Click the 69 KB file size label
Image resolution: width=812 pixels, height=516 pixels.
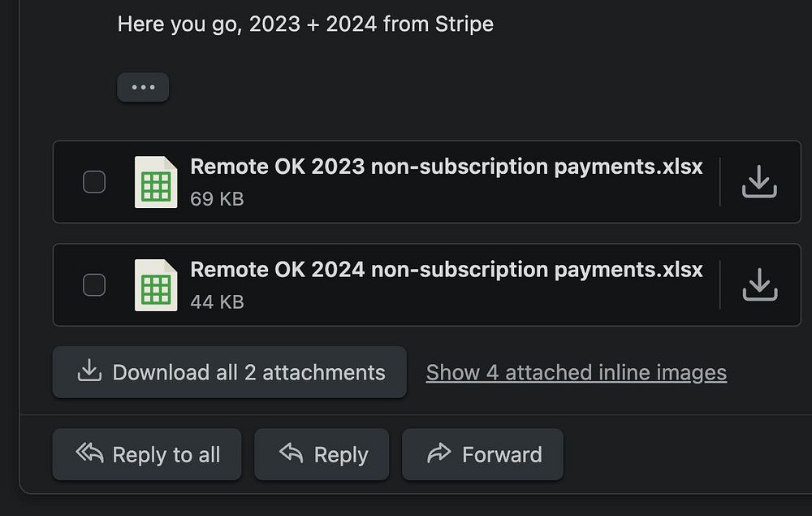[x=217, y=199]
